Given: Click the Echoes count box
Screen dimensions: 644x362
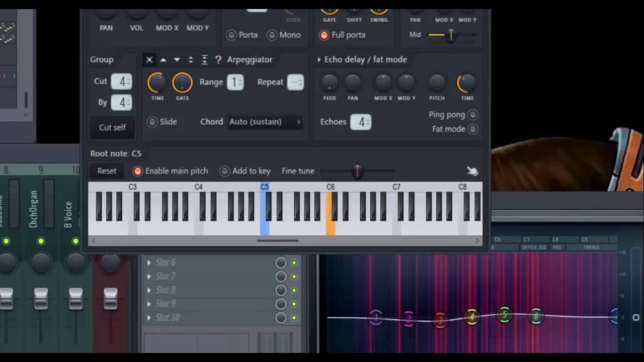Looking at the screenshot, I should [361, 122].
